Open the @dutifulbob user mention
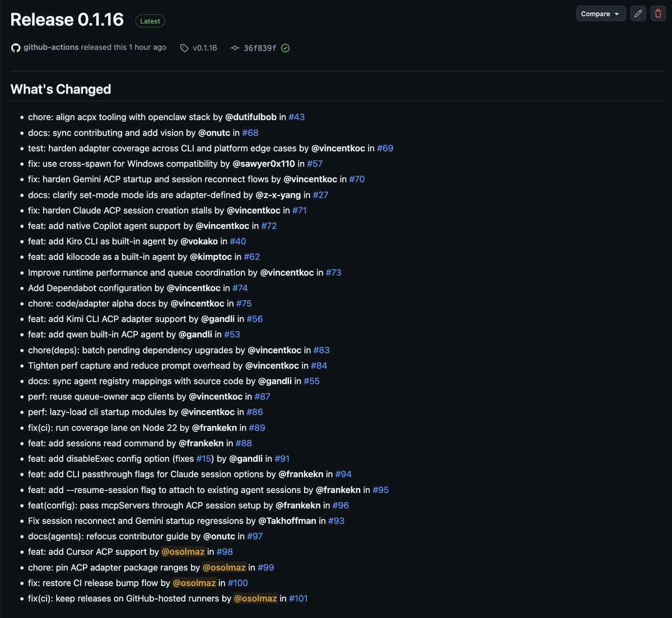Screen dimensions: 672x618 [x=251, y=117]
